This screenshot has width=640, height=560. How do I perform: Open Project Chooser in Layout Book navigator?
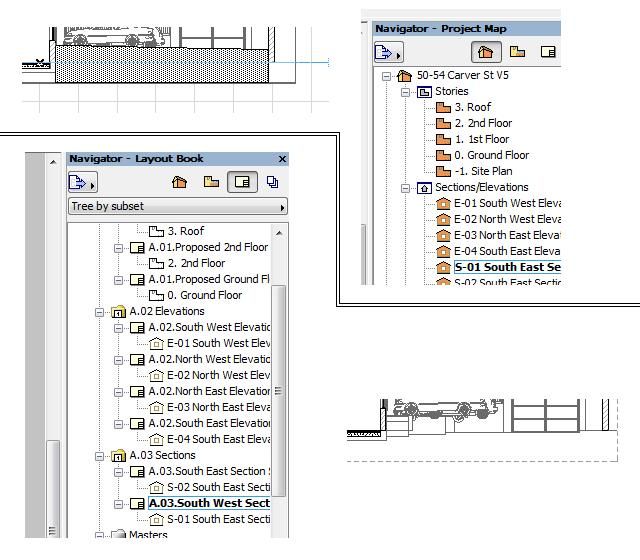[82, 182]
